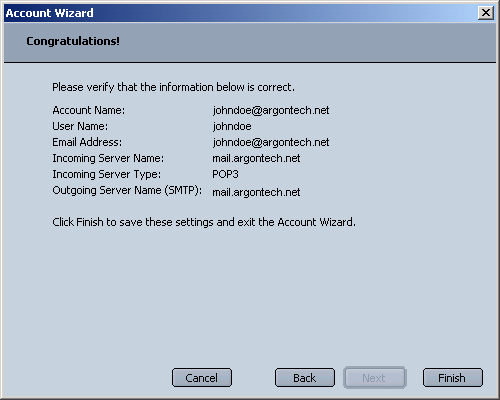Viewport: 500px width, 400px height.
Task: Click the POP3 server type value
Action: click(x=225, y=174)
